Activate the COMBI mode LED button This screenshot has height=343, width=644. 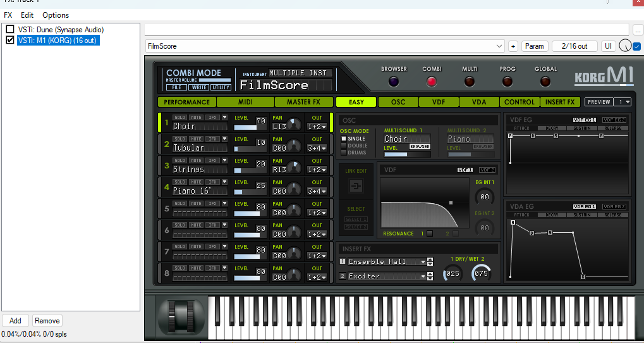tap(432, 82)
